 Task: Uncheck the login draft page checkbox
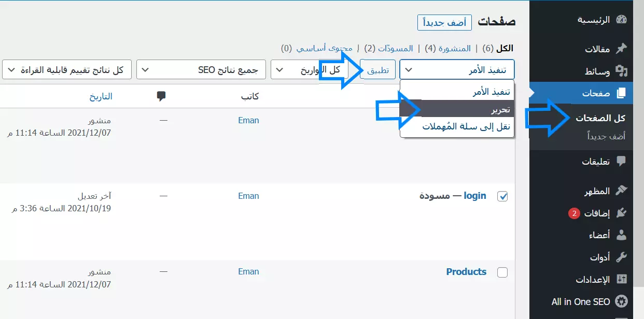[x=502, y=196]
